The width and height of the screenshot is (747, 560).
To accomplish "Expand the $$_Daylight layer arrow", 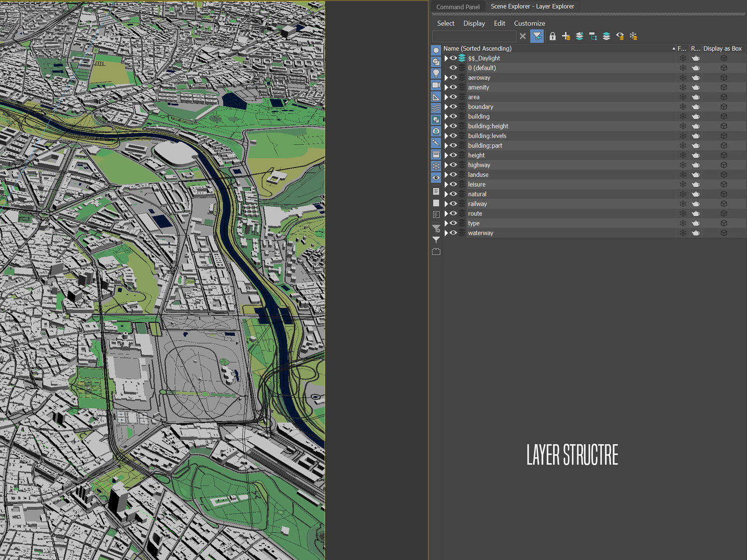I will point(446,58).
